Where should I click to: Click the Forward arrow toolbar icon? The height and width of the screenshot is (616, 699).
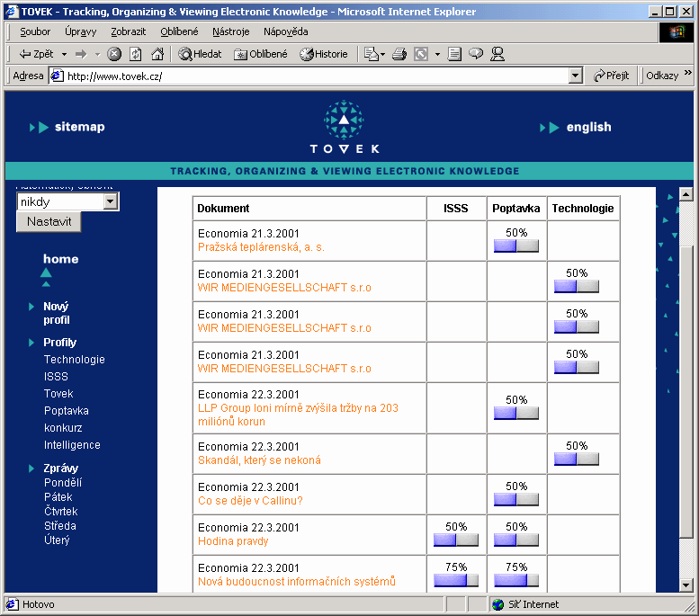[81, 54]
